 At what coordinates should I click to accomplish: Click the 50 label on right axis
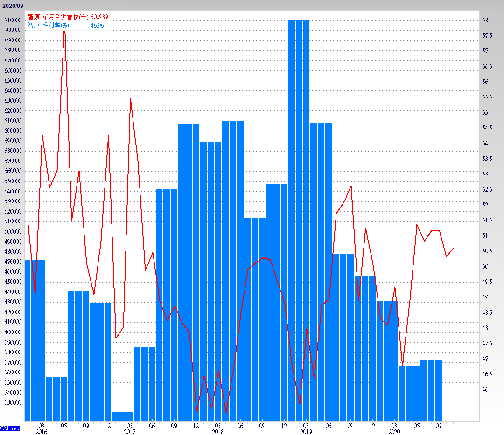pos(485,267)
